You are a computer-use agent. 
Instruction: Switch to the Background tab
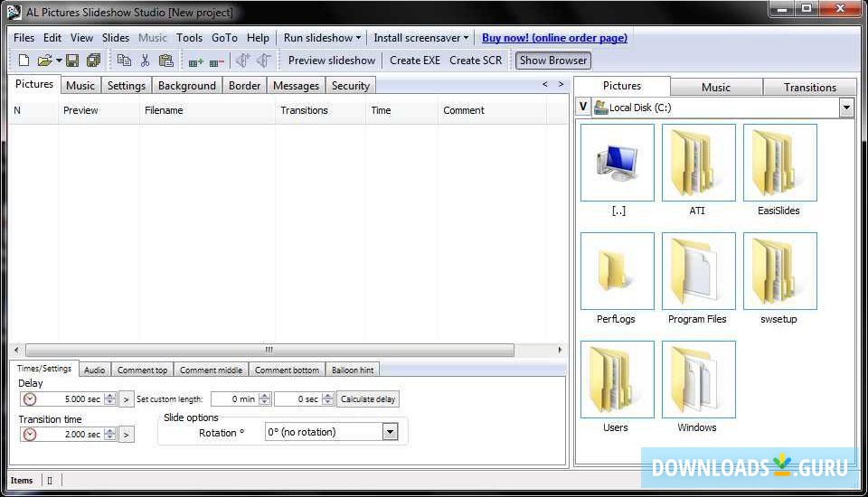pos(187,86)
